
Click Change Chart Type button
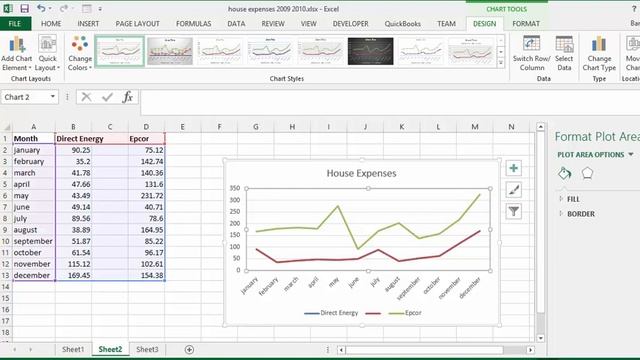click(599, 53)
